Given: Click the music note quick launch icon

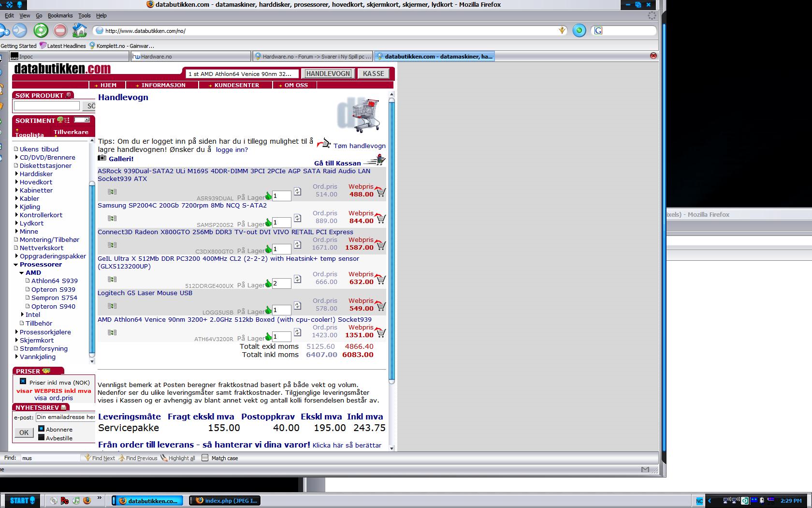Looking at the screenshot, I should [x=76, y=500].
